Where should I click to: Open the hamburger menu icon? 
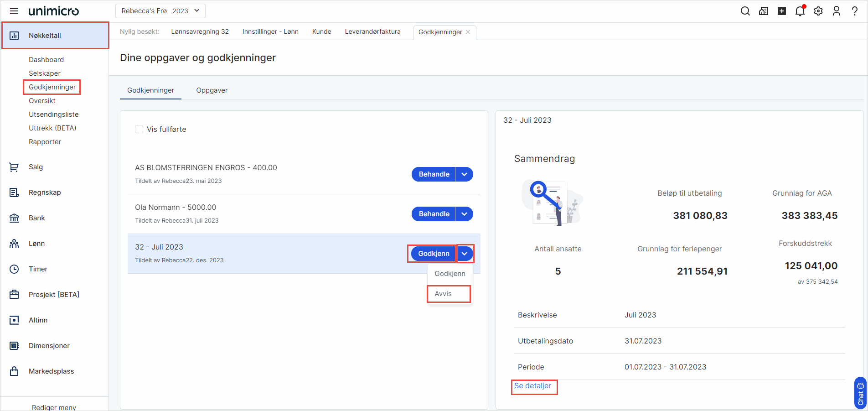coord(14,11)
